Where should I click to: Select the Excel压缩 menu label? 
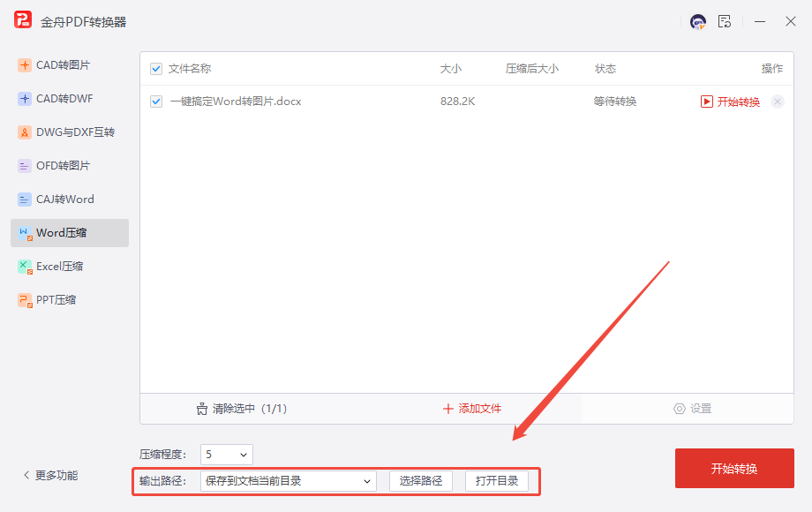[59, 267]
